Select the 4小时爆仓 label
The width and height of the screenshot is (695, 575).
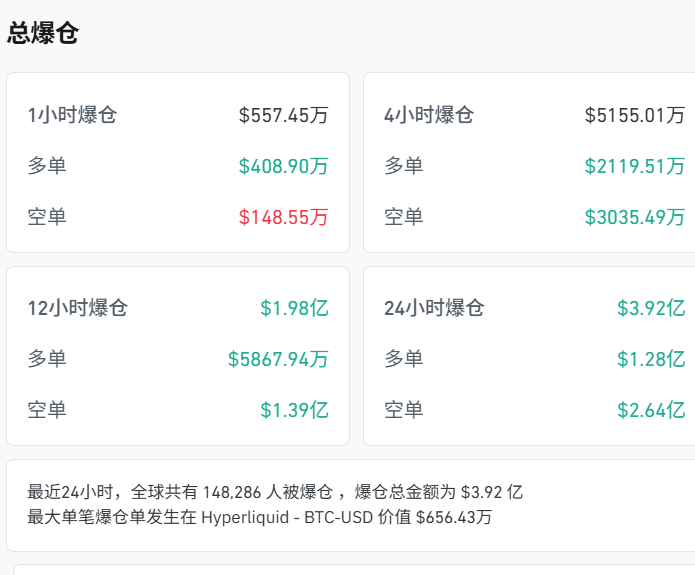tap(429, 115)
